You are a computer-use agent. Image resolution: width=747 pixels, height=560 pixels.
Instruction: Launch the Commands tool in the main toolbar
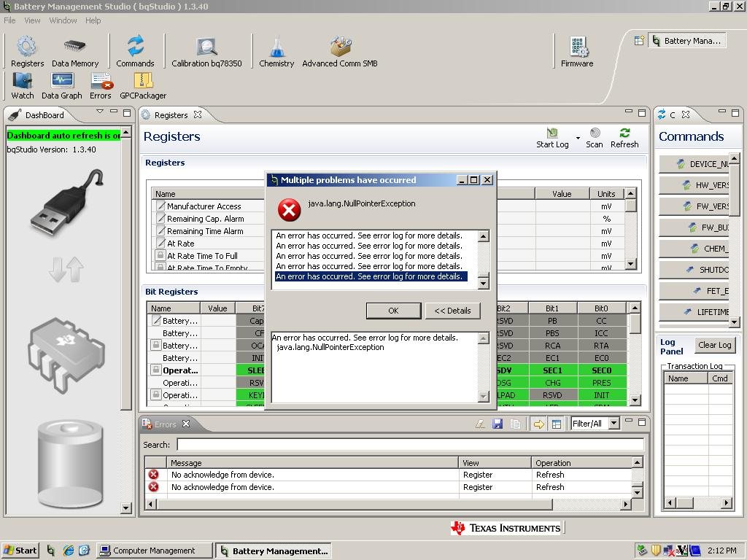(x=135, y=52)
